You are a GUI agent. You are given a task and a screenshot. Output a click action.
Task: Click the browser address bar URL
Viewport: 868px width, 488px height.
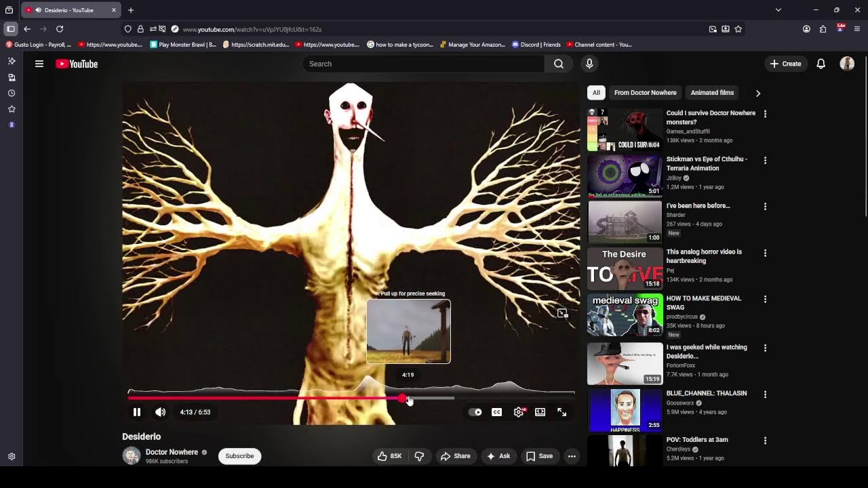(x=252, y=29)
